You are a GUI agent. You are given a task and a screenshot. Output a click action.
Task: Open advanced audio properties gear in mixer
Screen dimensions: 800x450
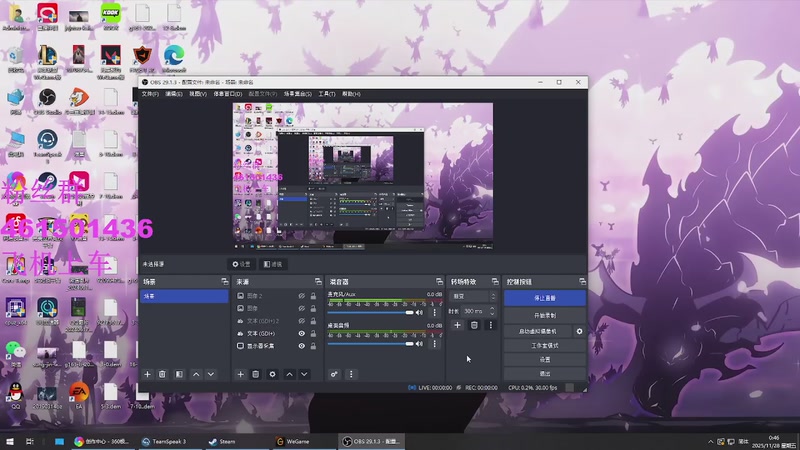coord(334,374)
